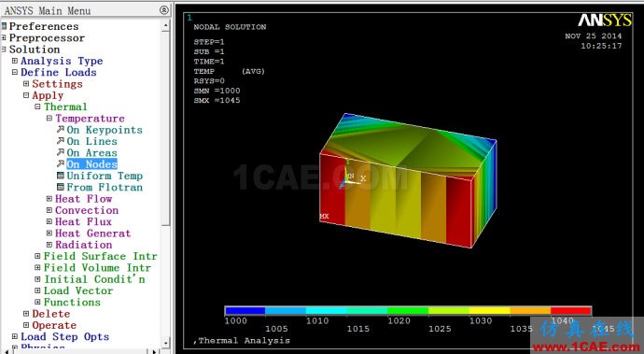Expand the Radiation node
644x354 pixels.
(x=49, y=245)
